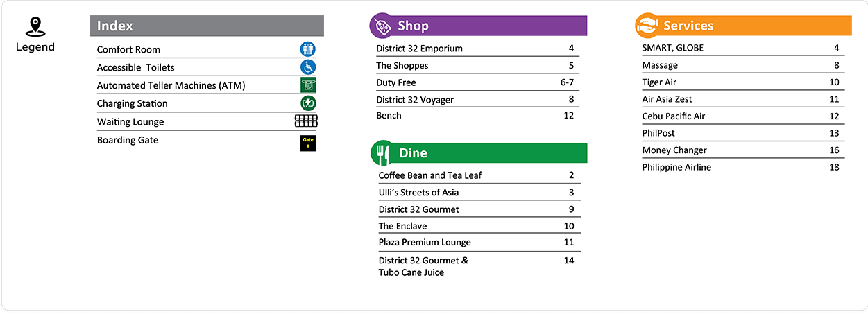
Task: Click the purple Shop tag icon
Action: (x=382, y=26)
